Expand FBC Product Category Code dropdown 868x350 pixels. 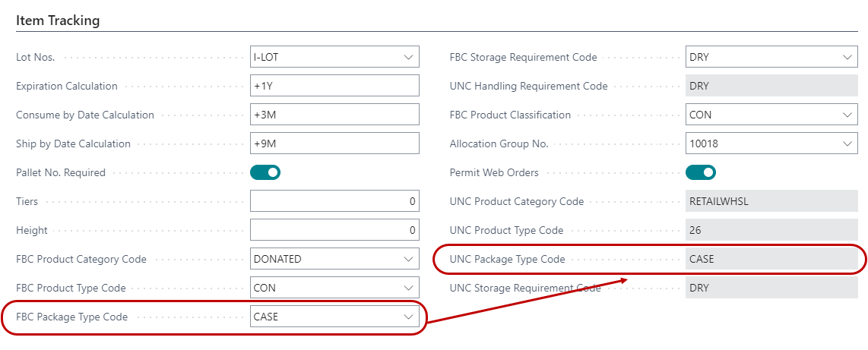coord(408,259)
